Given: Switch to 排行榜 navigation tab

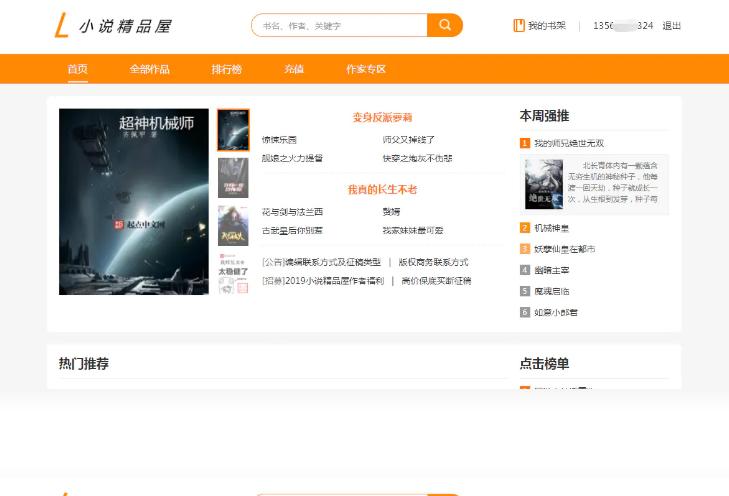Looking at the screenshot, I should [x=226, y=69].
